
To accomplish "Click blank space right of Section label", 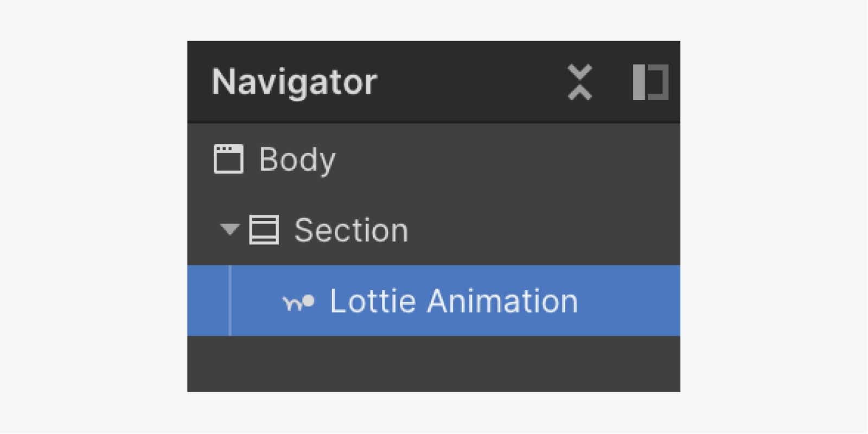I will tap(542, 229).
